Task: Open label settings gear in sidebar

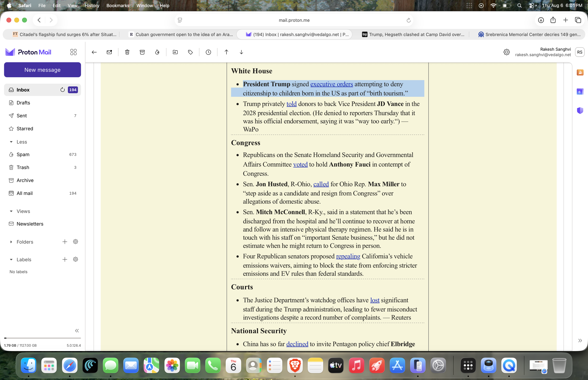Action: click(x=75, y=259)
